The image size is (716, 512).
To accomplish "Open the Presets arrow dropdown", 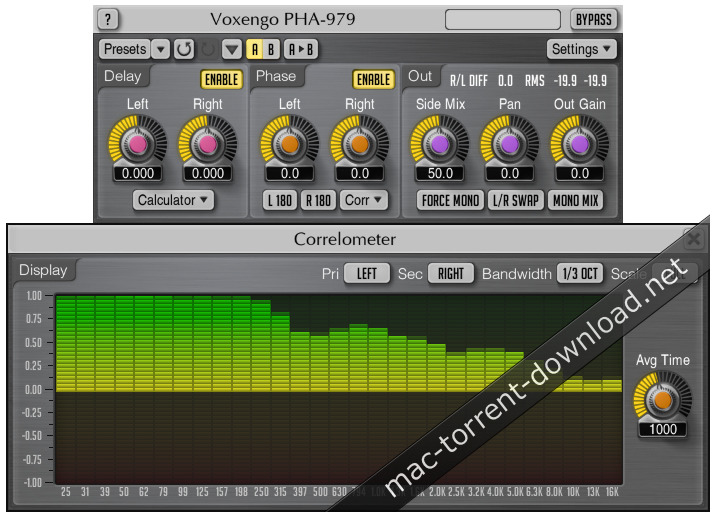I will tap(161, 49).
